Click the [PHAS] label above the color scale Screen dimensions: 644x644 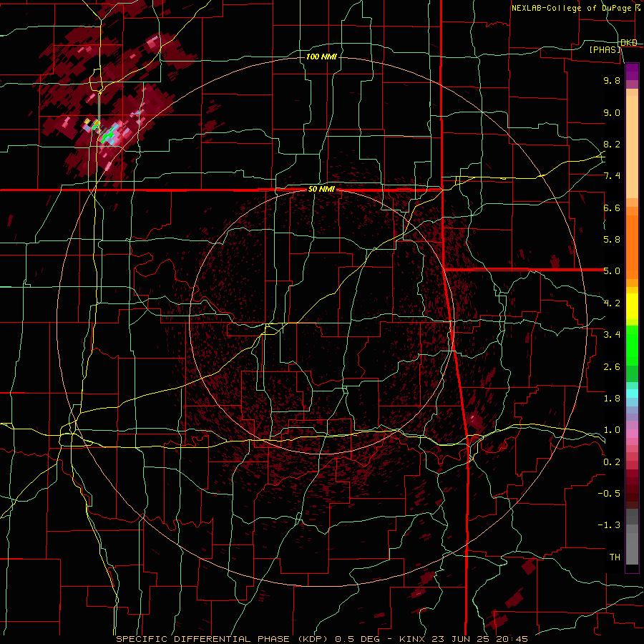(605, 50)
